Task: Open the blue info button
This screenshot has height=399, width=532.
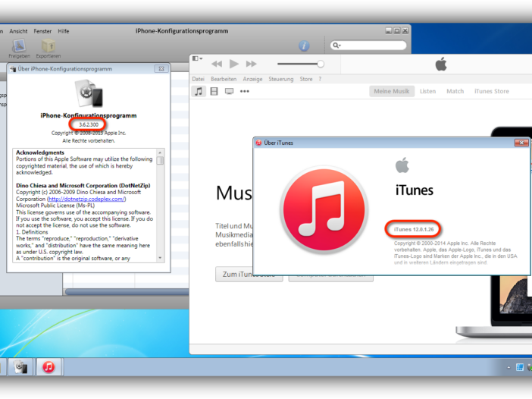Action: pos(304,46)
